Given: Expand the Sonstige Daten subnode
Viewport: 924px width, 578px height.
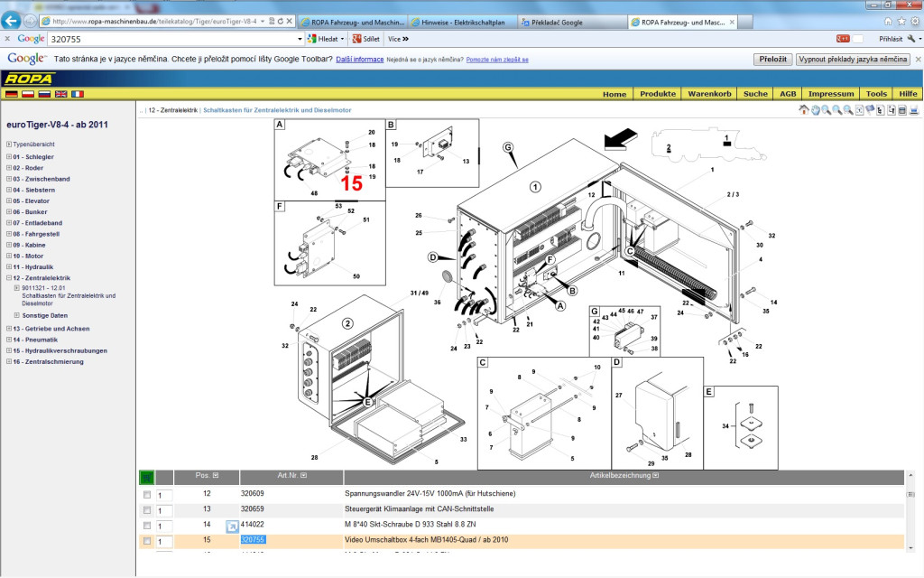Looking at the screenshot, I should tap(16, 315).
